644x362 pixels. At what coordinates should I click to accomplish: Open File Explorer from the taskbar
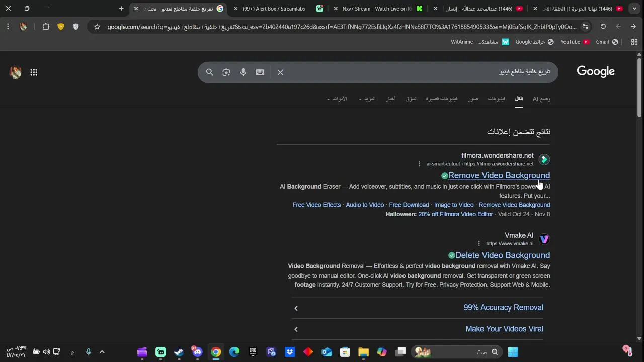pos(363,352)
